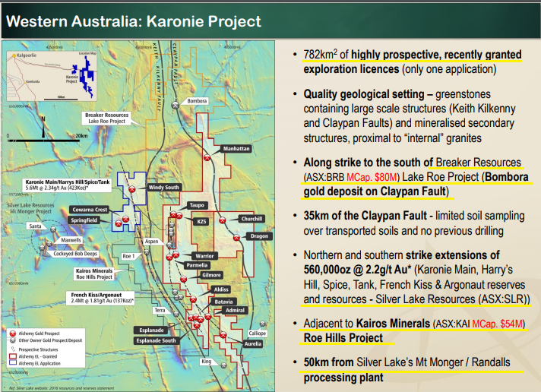
Task: Click the 'Churchill' map label
Action: [252, 219]
